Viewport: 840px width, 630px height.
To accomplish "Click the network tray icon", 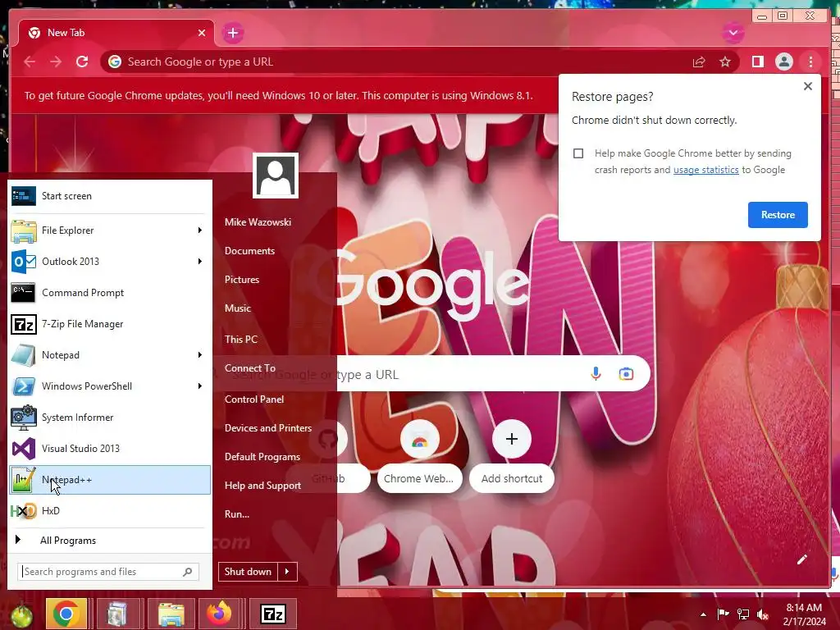I will (743, 614).
